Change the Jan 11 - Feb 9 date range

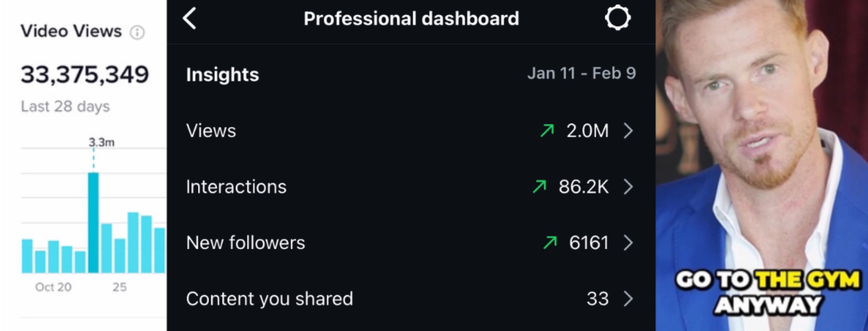click(581, 74)
